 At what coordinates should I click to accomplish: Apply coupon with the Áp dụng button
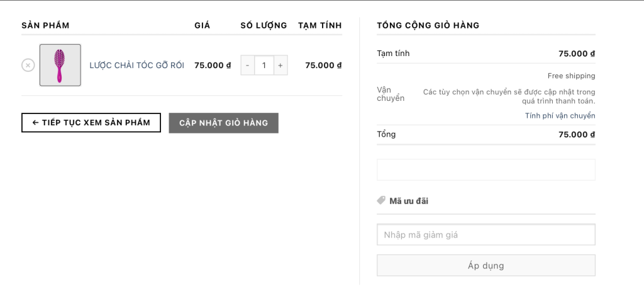tap(486, 265)
